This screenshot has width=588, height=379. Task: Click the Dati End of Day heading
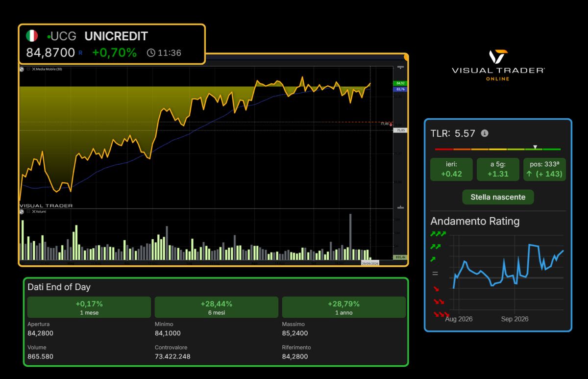(x=59, y=287)
